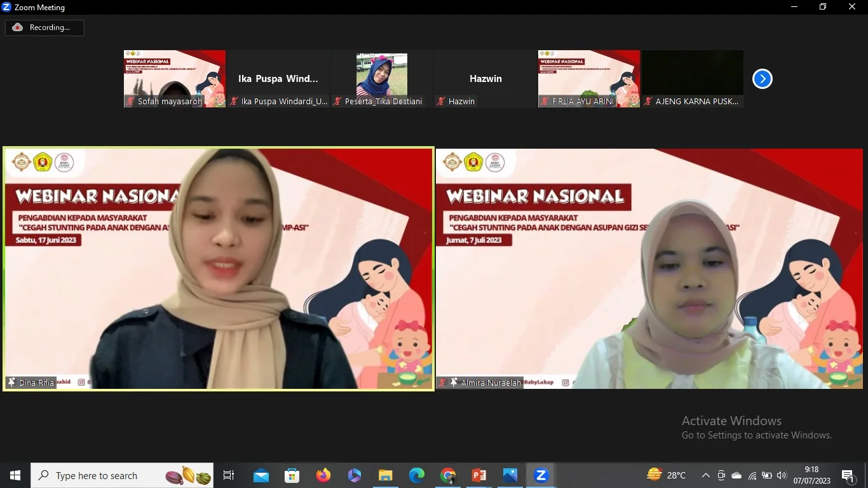Select Sofah mayasaroh's video thumbnail
Image resolution: width=868 pixels, height=488 pixels.
point(175,79)
